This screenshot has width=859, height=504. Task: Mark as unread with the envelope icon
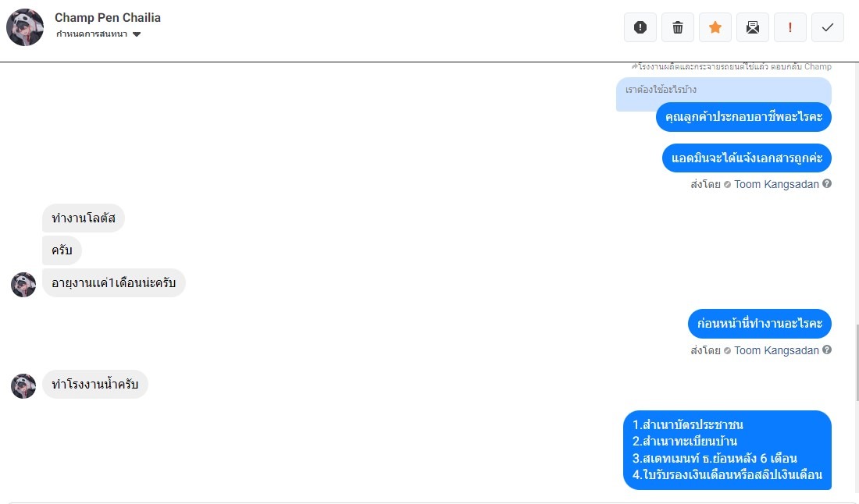(753, 27)
